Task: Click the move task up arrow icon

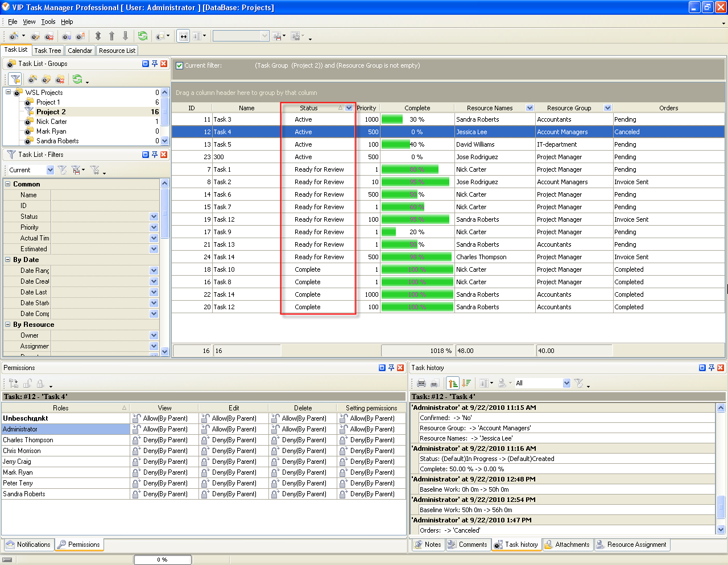Action: (112, 35)
